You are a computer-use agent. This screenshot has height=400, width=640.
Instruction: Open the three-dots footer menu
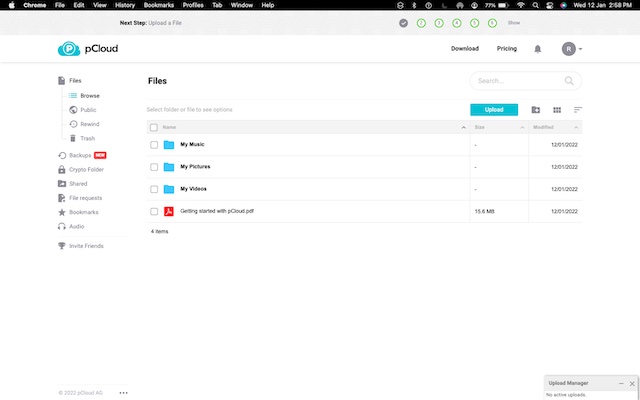124,393
